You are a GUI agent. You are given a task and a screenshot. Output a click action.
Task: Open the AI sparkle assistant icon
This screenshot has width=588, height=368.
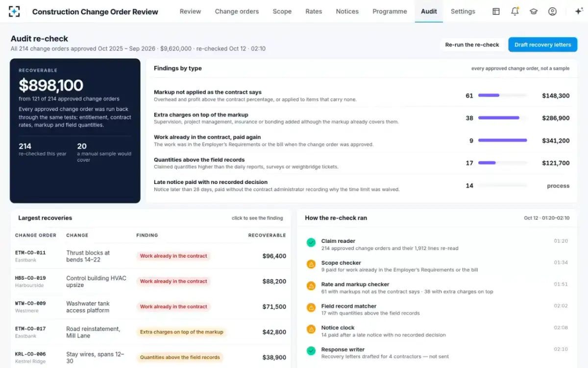[x=578, y=11]
